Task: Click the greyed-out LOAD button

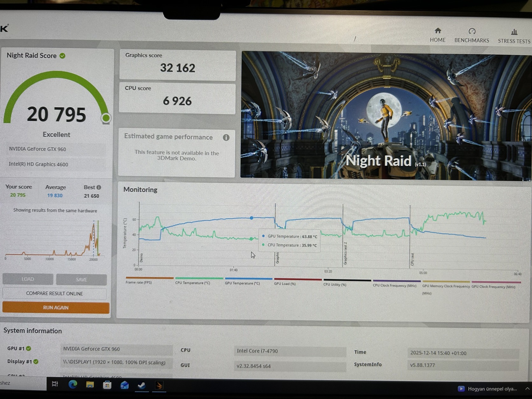Action: 28,279
